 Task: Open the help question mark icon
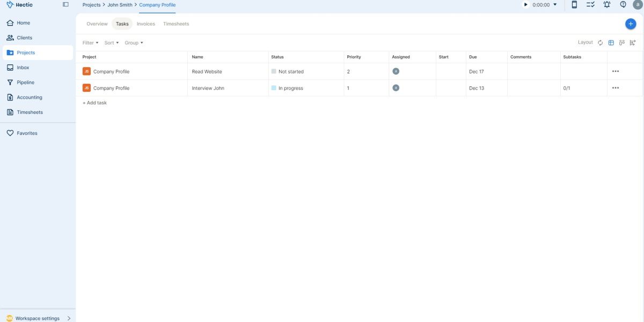(623, 5)
